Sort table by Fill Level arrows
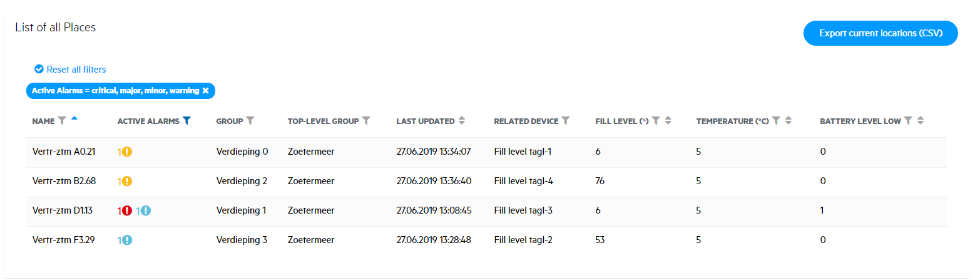The image size is (980, 280). 668,121
